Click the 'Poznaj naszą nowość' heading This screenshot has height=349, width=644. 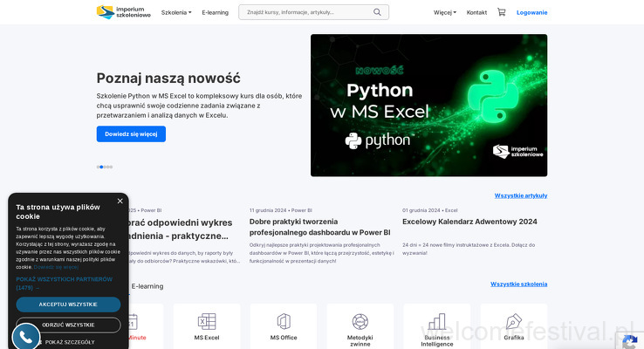point(168,78)
